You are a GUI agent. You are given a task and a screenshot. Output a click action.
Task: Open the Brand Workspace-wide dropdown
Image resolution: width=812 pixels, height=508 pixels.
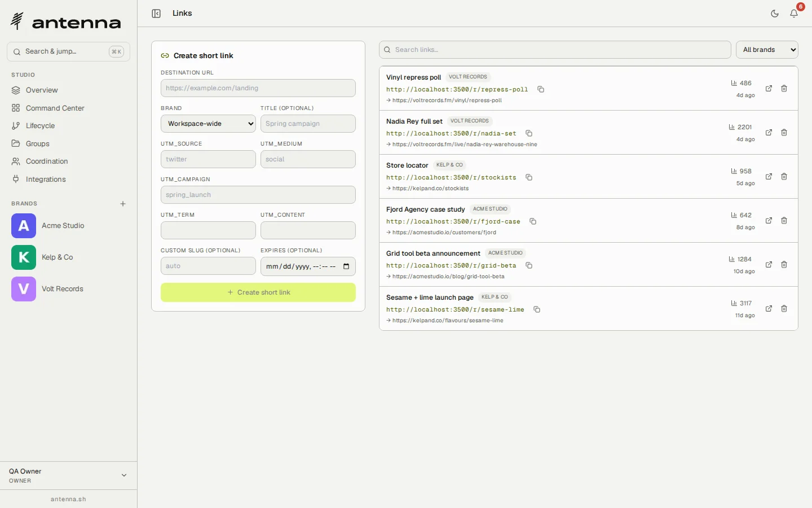coord(208,124)
